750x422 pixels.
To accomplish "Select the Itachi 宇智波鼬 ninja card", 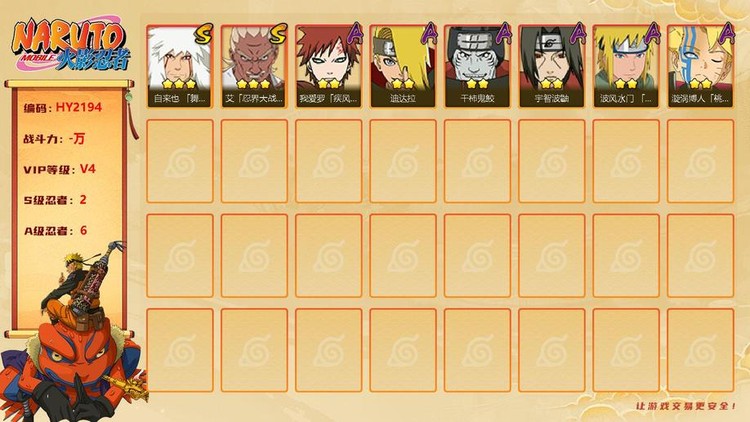I will tap(551, 66).
